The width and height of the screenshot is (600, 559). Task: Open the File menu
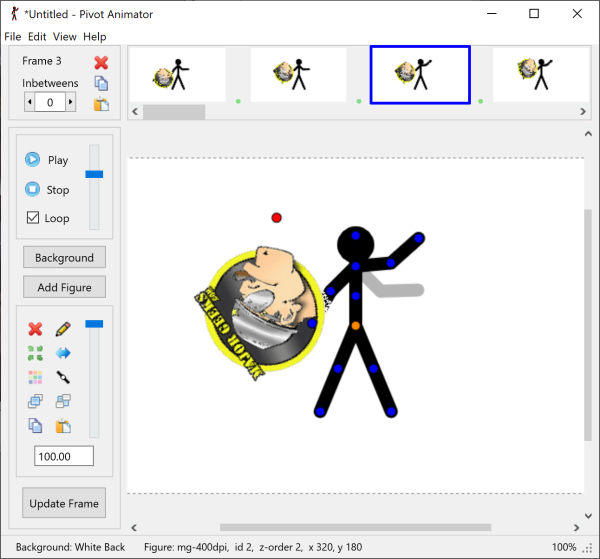(x=13, y=37)
